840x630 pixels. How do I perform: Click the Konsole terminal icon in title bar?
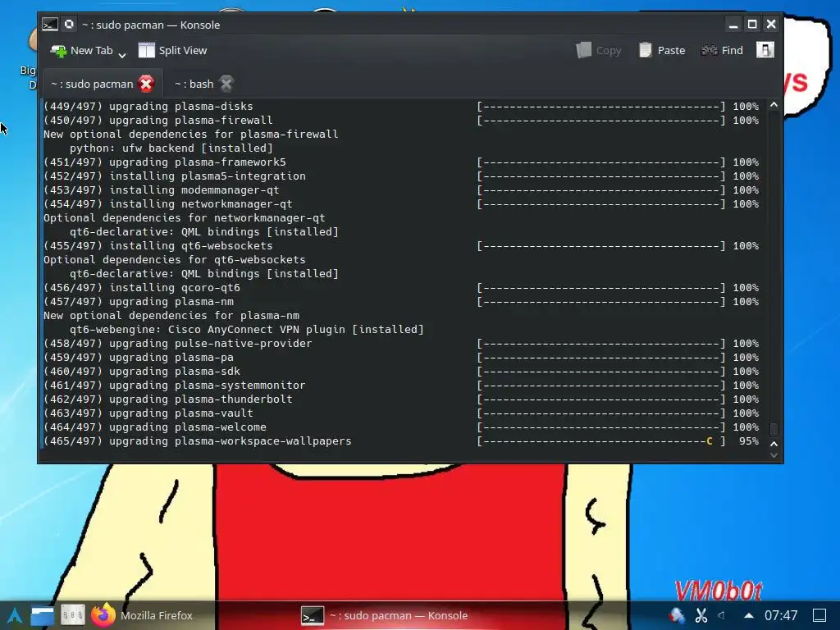(50, 25)
